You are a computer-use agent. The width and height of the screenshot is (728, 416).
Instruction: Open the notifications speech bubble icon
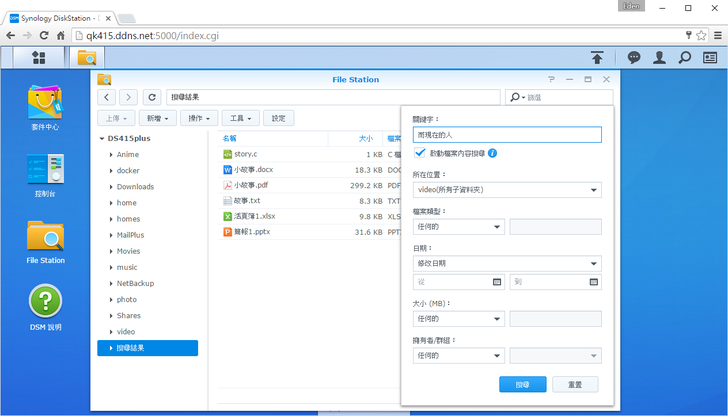point(634,58)
